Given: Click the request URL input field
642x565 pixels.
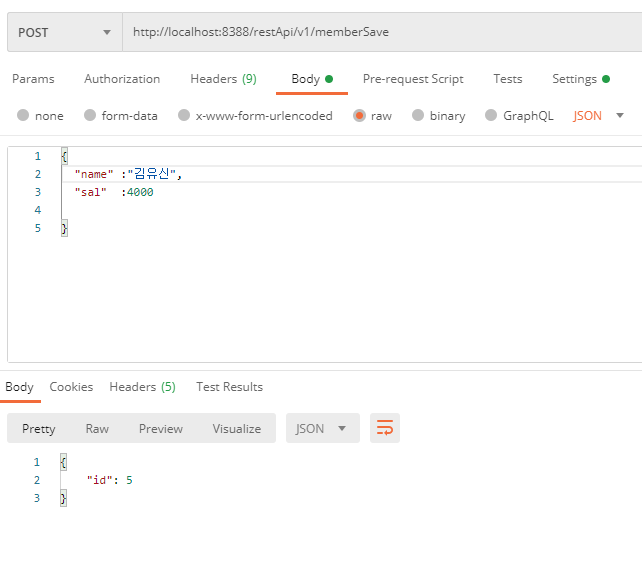Looking at the screenshot, I should coord(382,32).
